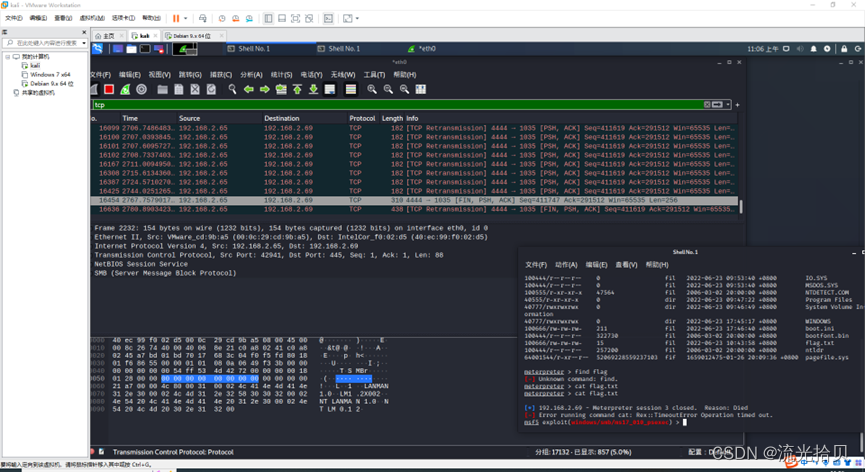The height and width of the screenshot is (472, 865).
Task: Reload the capture file icon
Action: (211, 89)
